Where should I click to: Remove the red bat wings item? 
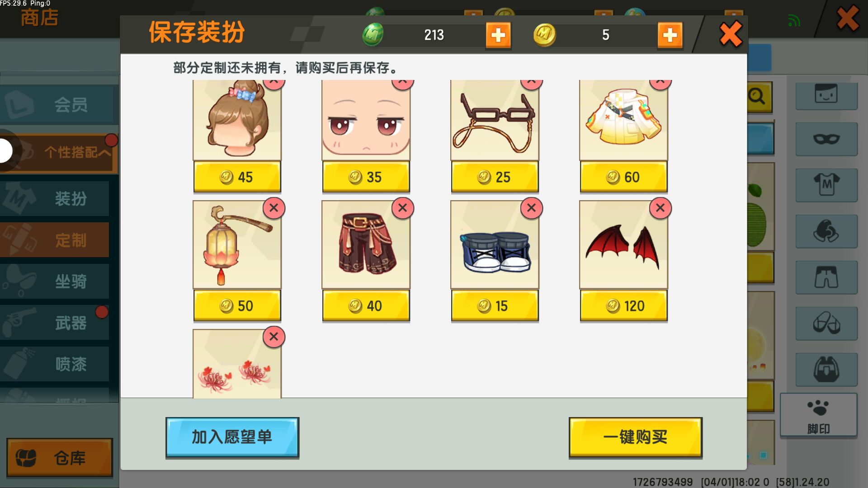coord(660,208)
